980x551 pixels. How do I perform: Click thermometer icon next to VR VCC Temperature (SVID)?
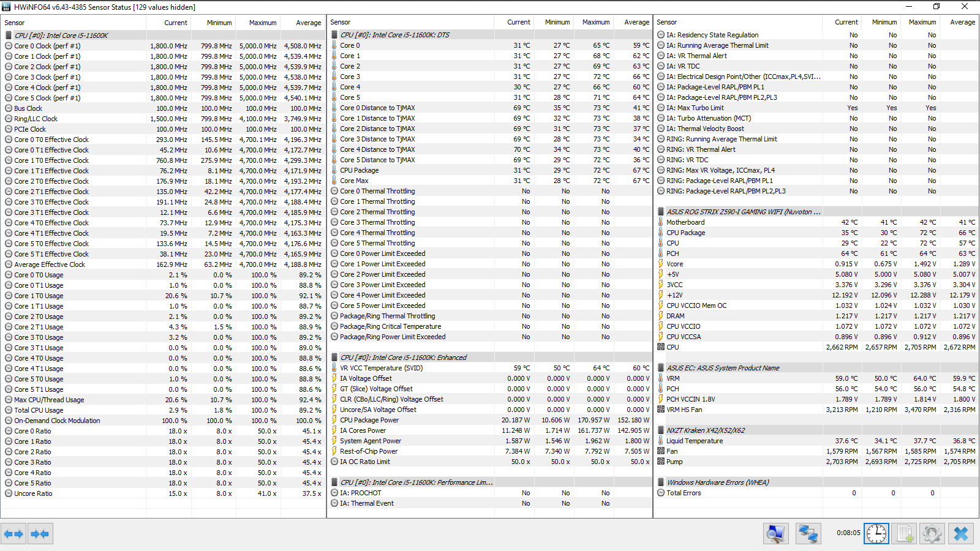click(334, 368)
